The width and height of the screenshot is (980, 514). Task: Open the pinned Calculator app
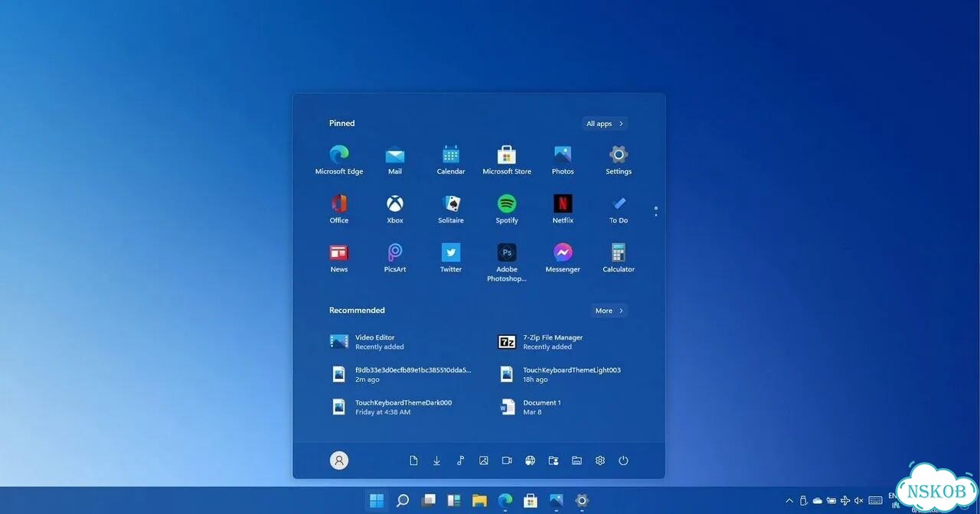pos(619,259)
